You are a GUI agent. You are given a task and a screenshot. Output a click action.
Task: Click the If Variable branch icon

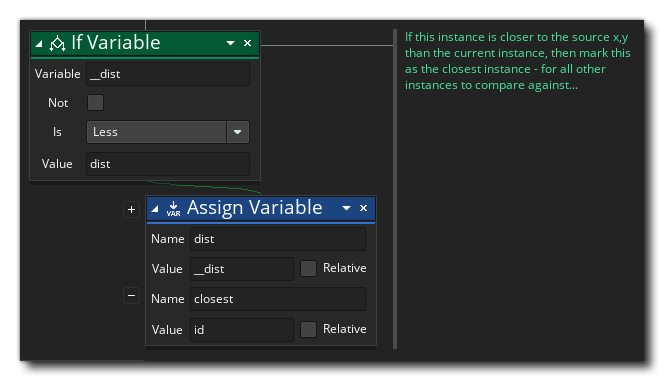click(x=57, y=43)
